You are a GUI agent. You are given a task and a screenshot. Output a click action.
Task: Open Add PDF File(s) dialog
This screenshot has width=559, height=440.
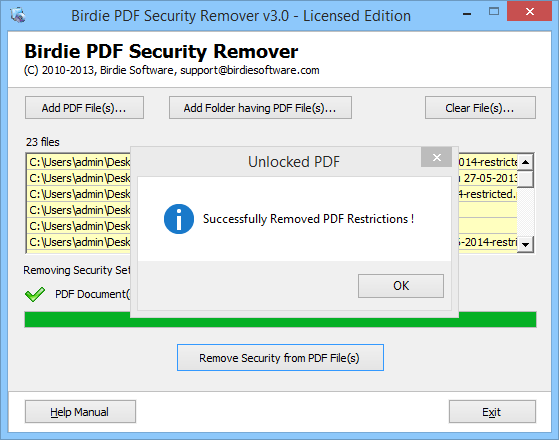click(84, 108)
